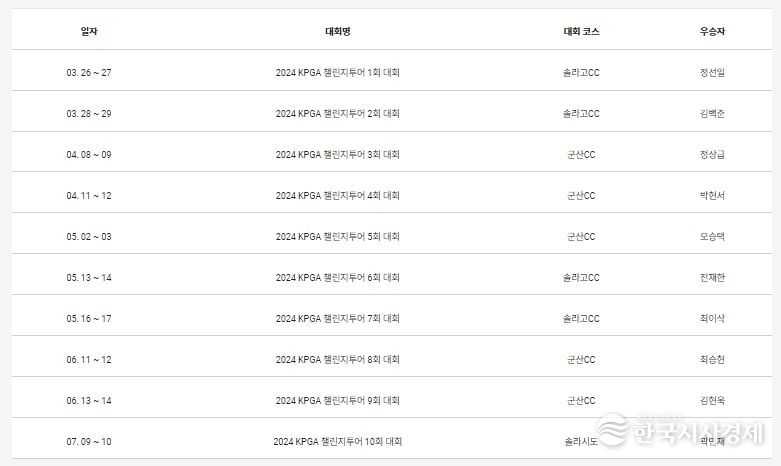Open 2024 KPGA 챌린지투어 4회 대회
Screen dimensions: 781x466
coord(338,195)
